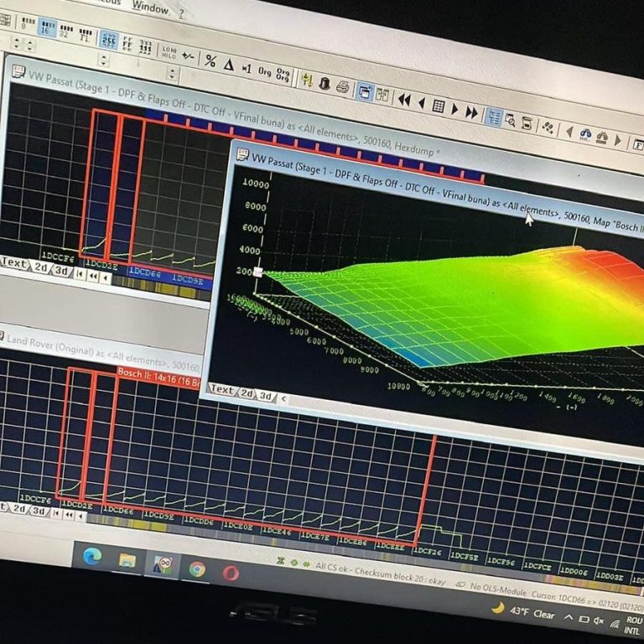Click the x1 factor icon

click(247, 69)
